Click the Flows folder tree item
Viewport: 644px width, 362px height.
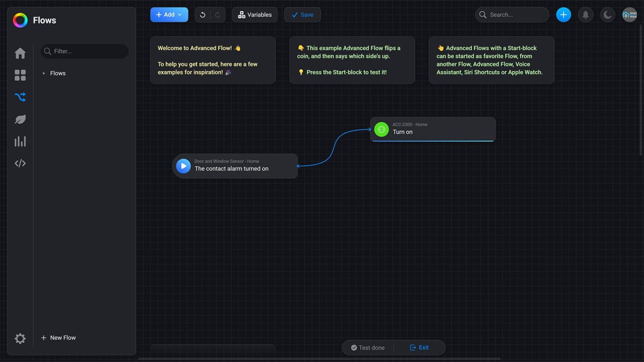58,73
